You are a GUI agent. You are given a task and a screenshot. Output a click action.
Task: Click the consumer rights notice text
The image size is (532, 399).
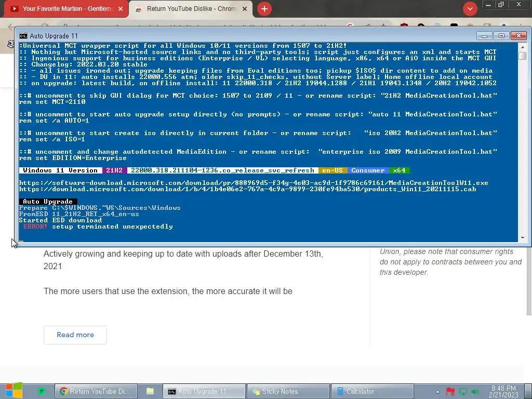point(450,262)
